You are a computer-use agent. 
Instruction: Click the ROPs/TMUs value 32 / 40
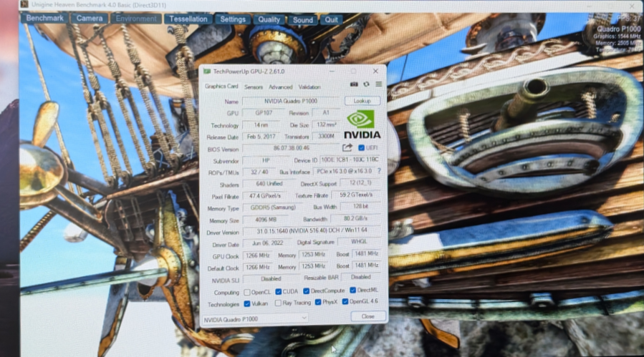click(259, 172)
